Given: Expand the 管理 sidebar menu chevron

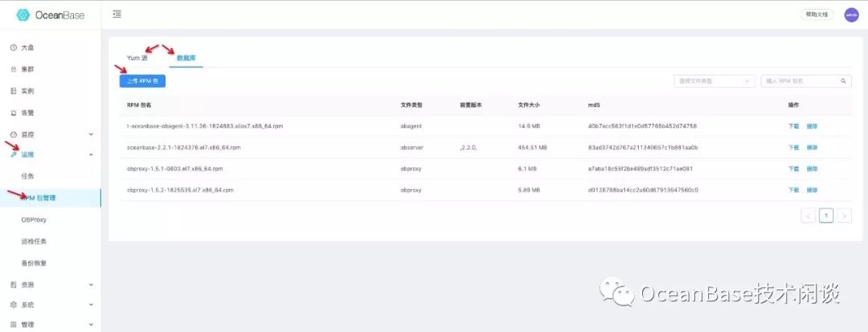Looking at the screenshot, I should 92,325.
